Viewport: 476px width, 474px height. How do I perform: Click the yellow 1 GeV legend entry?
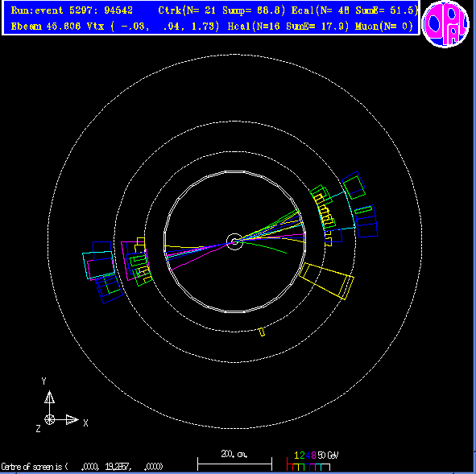pyautogui.click(x=296, y=455)
